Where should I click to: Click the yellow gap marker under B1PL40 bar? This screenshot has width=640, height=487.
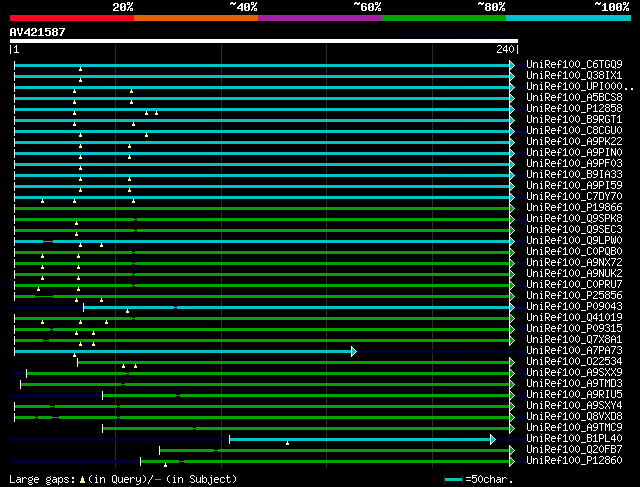pyautogui.click(x=287, y=443)
